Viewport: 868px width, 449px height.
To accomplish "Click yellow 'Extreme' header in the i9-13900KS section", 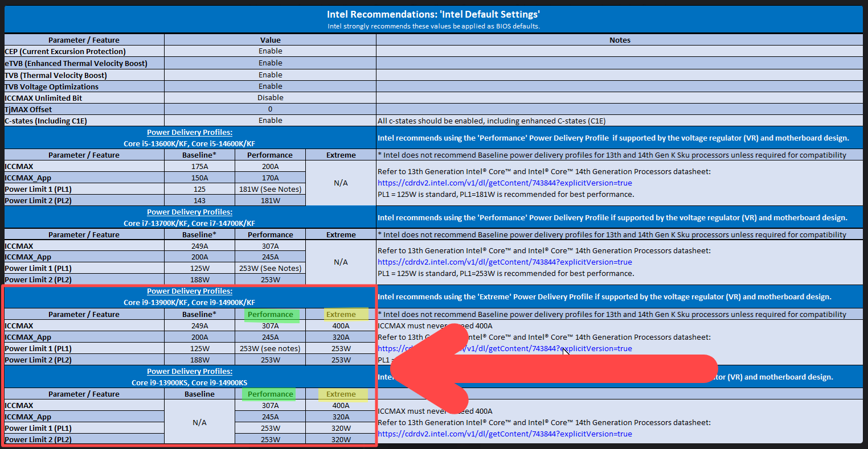I will coord(341,394).
